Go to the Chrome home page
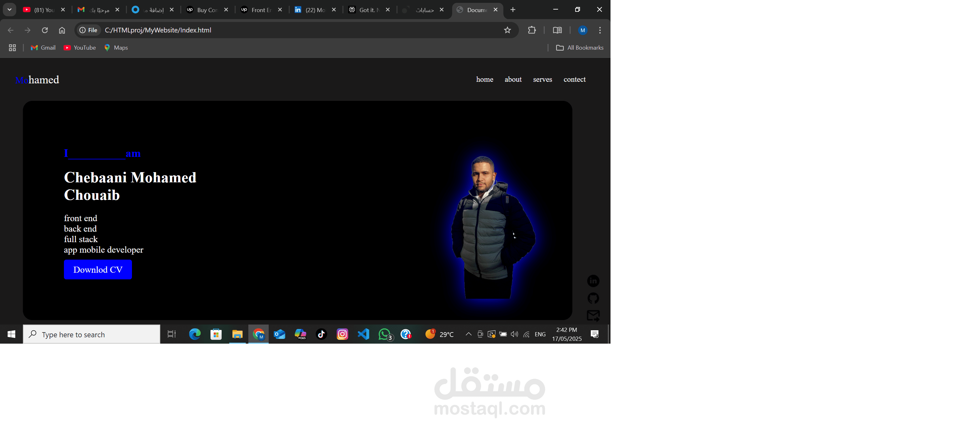 tap(62, 30)
